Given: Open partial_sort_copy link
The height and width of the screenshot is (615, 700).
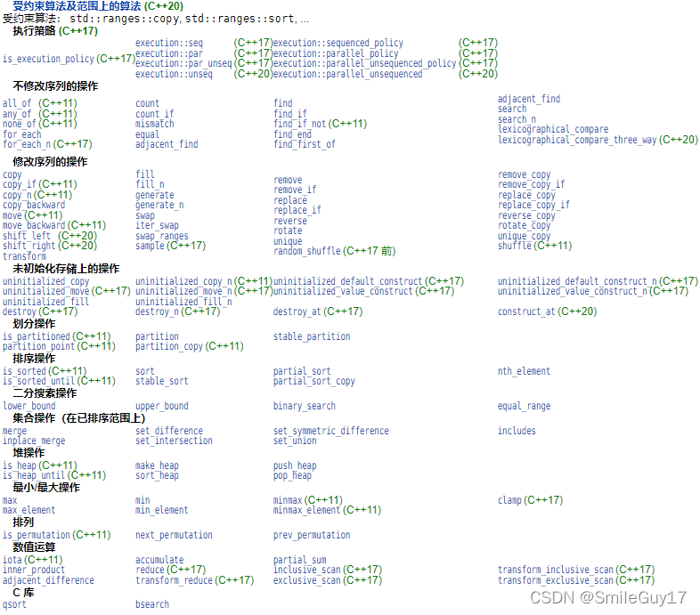Looking at the screenshot, I should pos(313,381).
